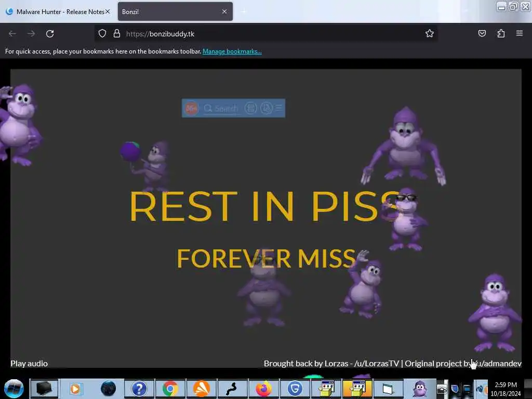
Task: Open the floating widget's hamburger menu
Action: pyautogui.click(x=279, y=108)
